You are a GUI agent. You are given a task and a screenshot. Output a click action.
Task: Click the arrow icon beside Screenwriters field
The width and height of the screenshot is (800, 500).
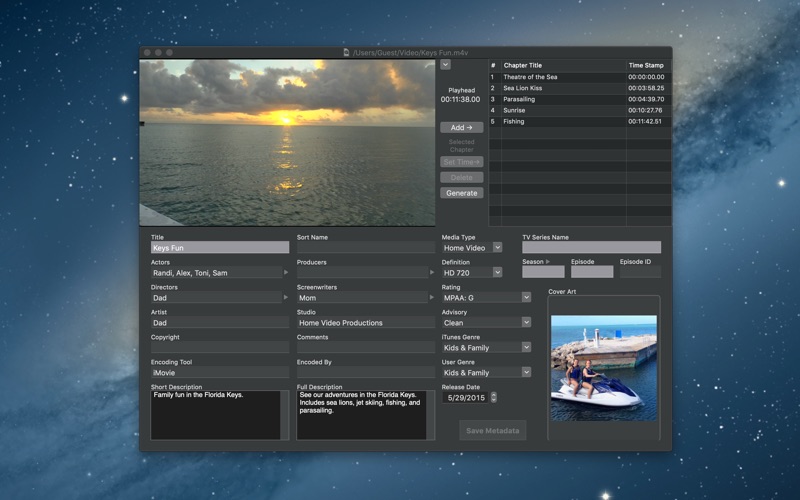(x=432, y=297)
